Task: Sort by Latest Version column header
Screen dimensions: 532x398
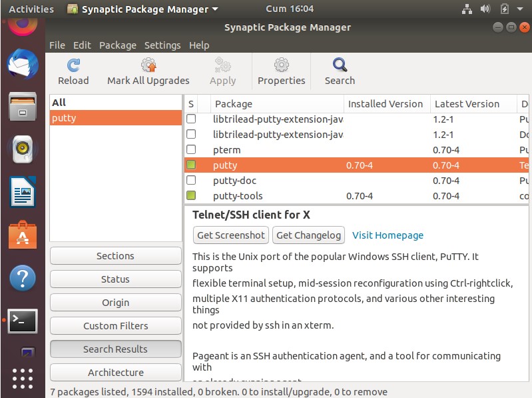Action: pos(473,103)
